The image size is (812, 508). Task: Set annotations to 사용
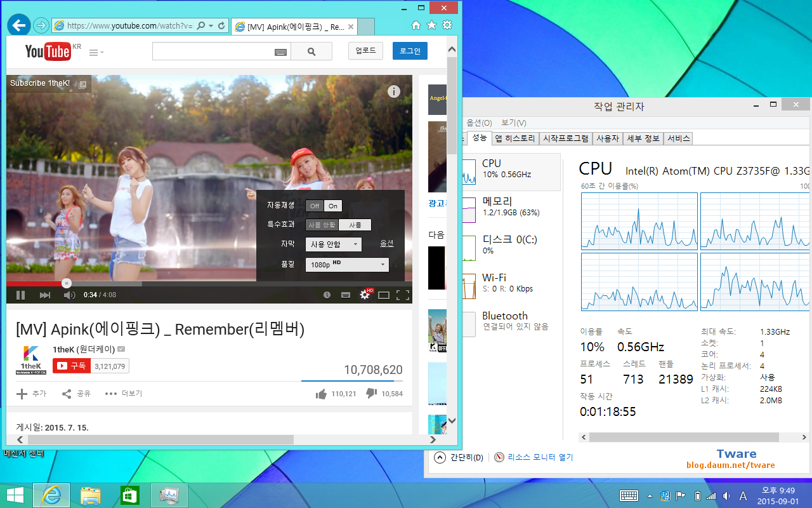click(x=355, y=225)
